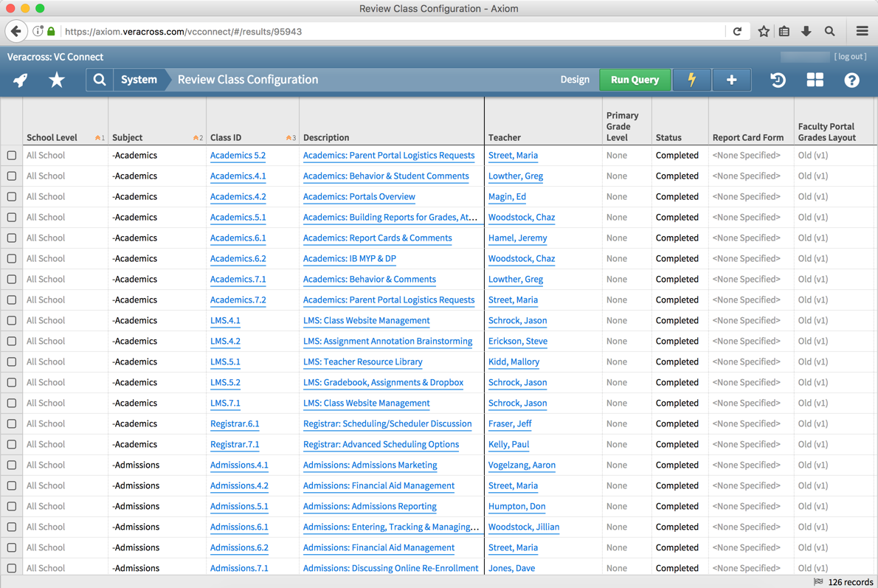Open help with the question mark icon
The width and height of the screenshot is (878, 588).
851,80
